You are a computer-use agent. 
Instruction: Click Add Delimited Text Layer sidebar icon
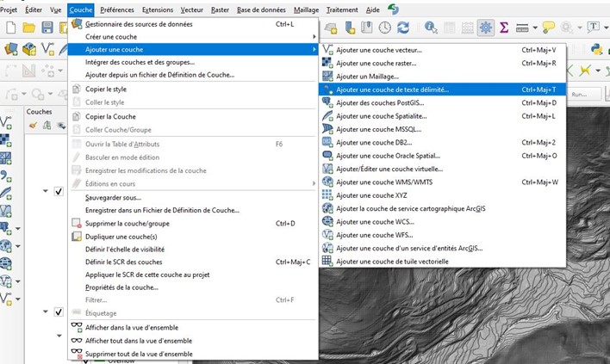(x=6, y=176)
